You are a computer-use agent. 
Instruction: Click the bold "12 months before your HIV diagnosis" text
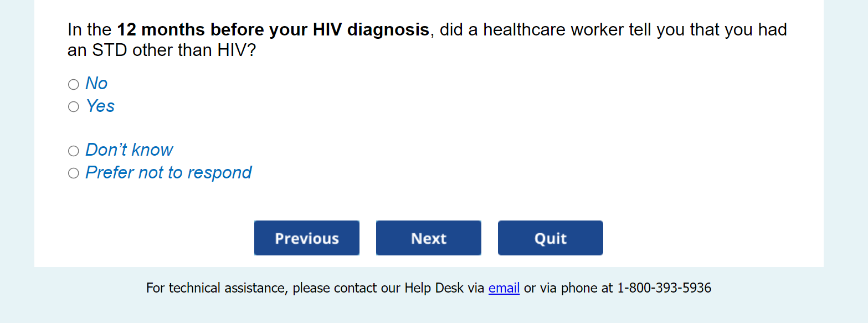273,30
